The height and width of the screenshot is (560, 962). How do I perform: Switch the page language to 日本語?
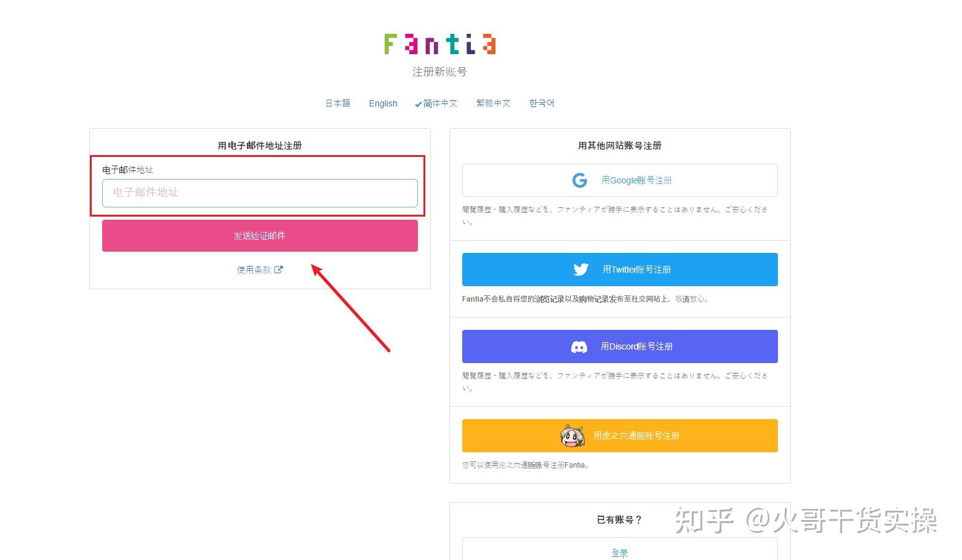coord(337,103)
